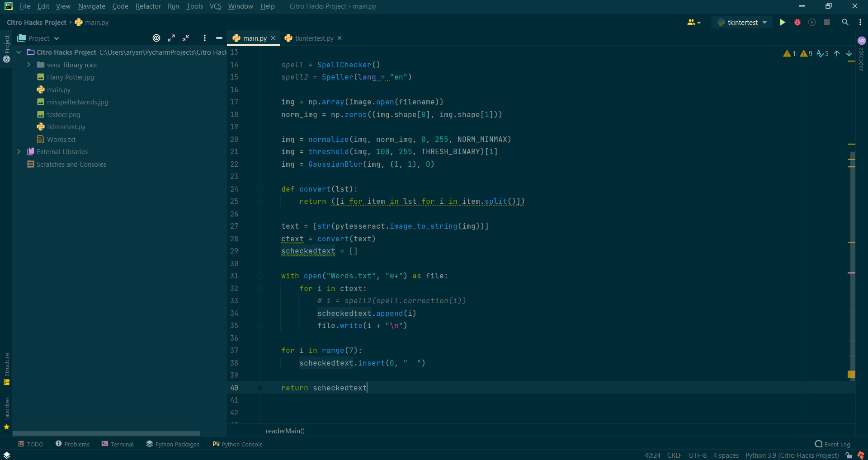Collapse all in Project tree
Viewport: 868px width, 460px height.
(x=186, y=38)
